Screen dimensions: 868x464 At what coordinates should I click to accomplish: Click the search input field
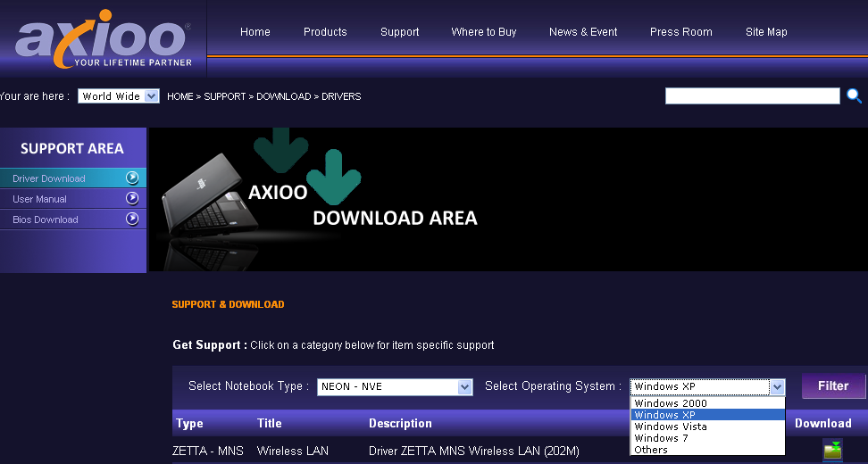click(x=752, y=95)
